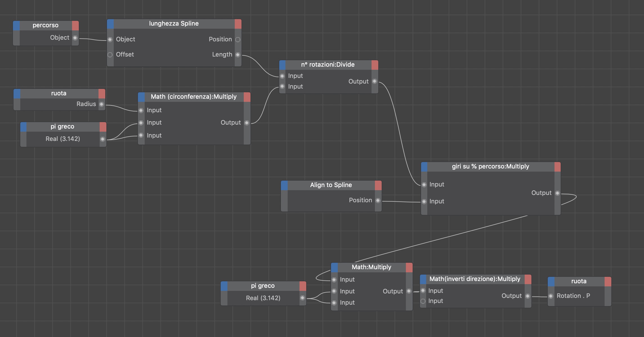The image size is (644, 337).
Task: Click red corner of n° rotazioni:Divide node
Action: (x=375, y=65)
